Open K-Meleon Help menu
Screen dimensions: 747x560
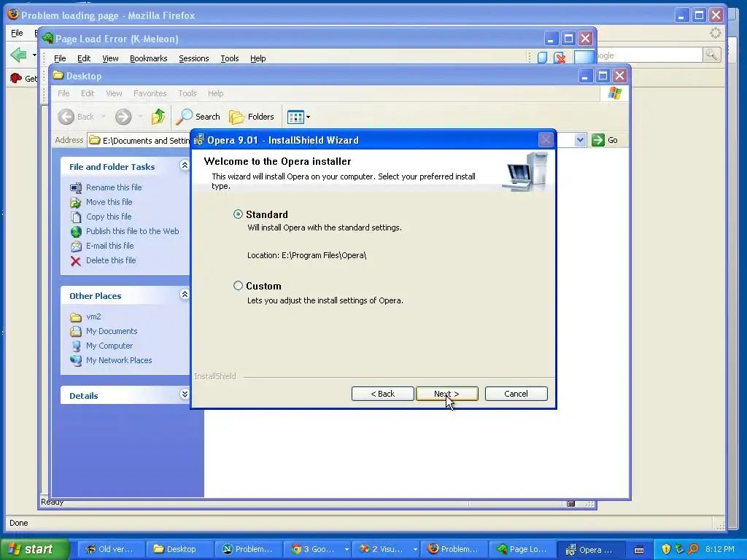pos(258,58)
